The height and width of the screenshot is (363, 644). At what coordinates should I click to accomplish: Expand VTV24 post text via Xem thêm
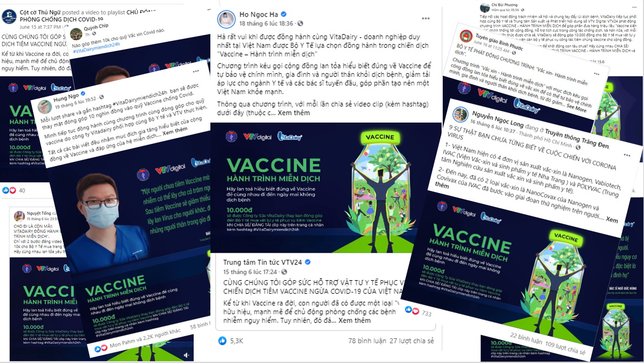pyautogui.click(x=355, y=321)
